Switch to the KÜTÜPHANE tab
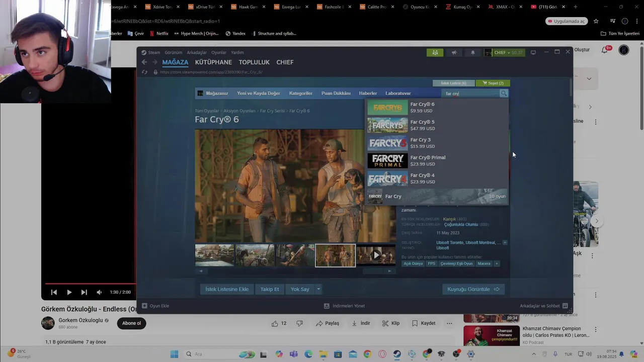The width and height of the screenshot is (644, 362). (213, 62)
